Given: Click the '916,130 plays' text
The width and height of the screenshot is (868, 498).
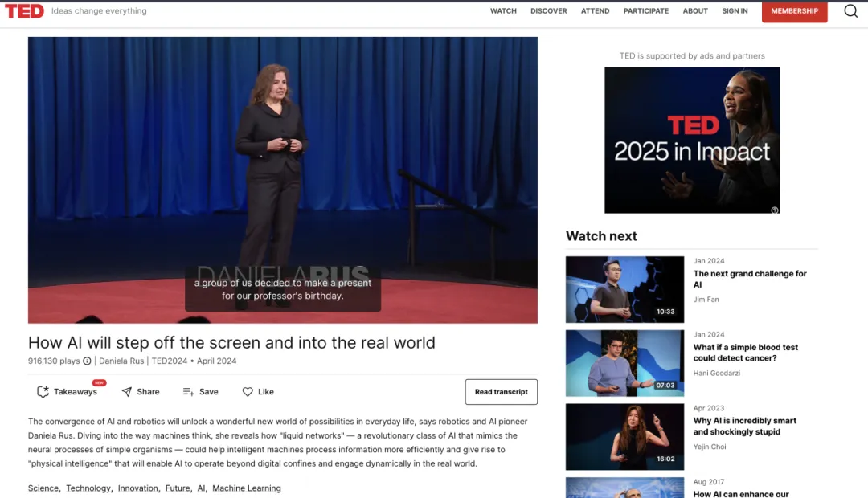Looking at the screenshot, I should tap(54, 361).
